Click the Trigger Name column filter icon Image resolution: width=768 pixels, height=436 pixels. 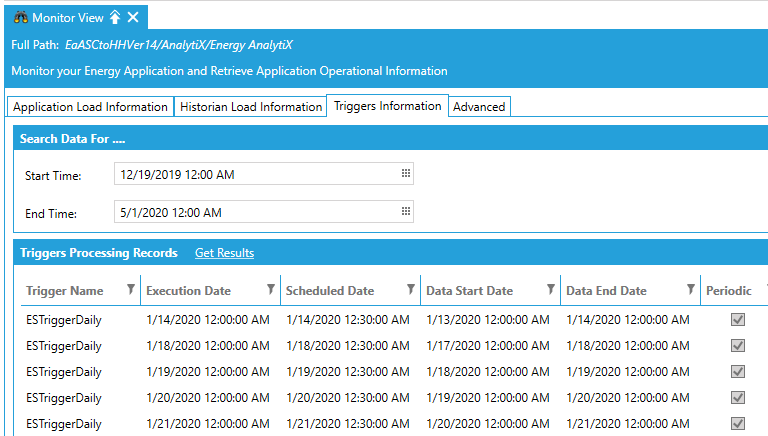click(130, 290)
